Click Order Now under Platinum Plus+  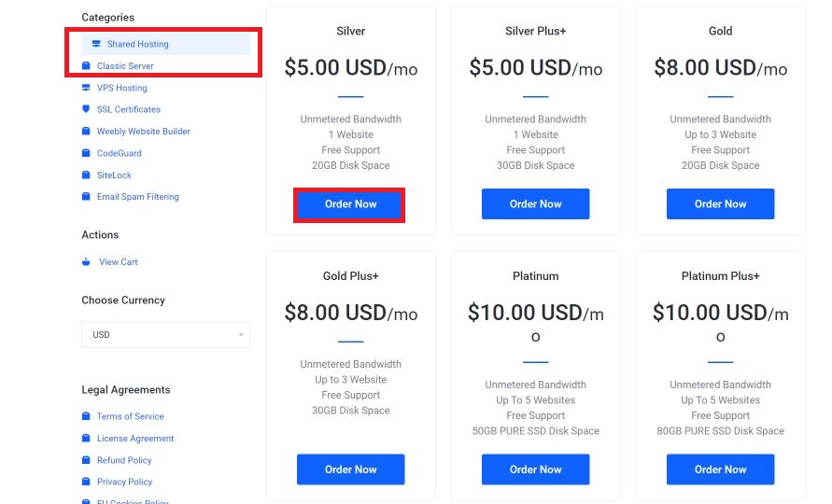721,469
